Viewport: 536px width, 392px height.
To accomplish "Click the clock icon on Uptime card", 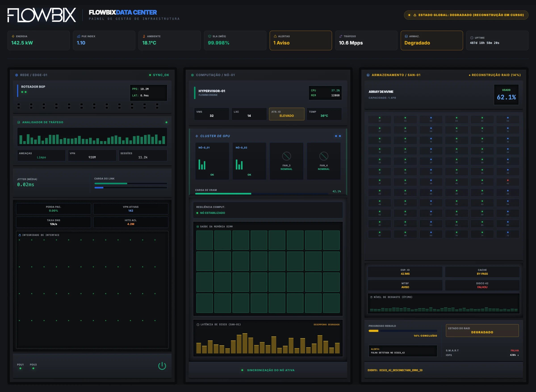I will tap(472, 38).
